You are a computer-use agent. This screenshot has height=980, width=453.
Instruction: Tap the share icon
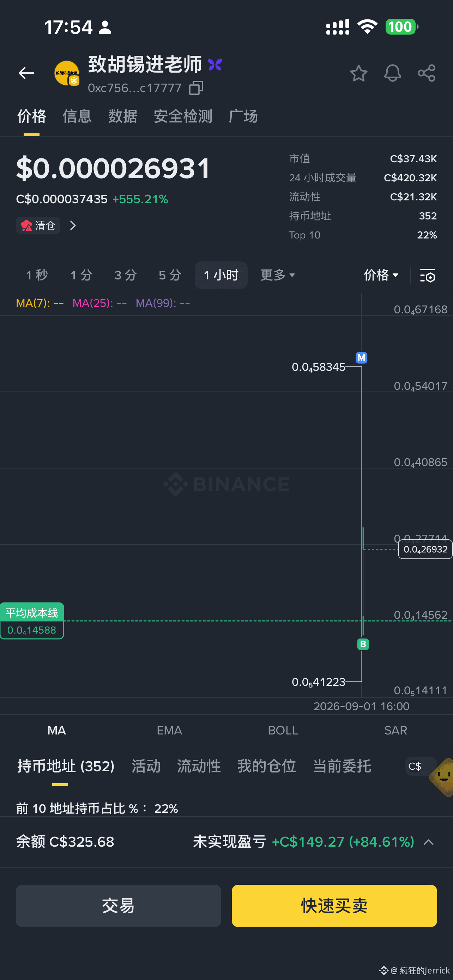click(x=427, y=73)
